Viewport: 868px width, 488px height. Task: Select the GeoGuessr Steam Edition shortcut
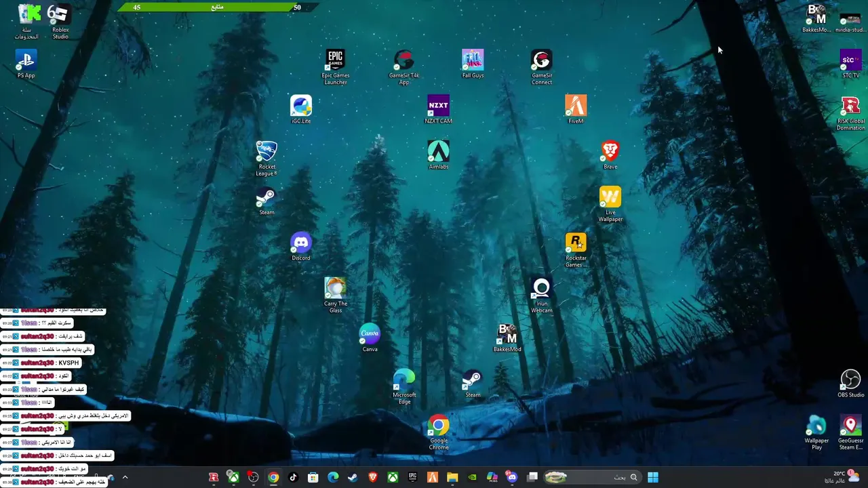click(850, 432)
